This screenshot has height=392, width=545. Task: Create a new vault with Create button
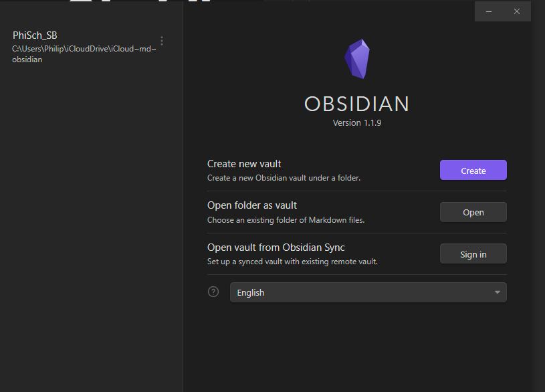click(473, 170)
